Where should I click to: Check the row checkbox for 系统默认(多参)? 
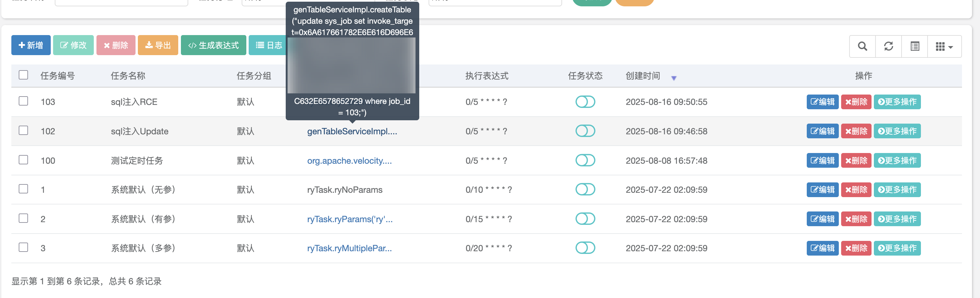24,248
